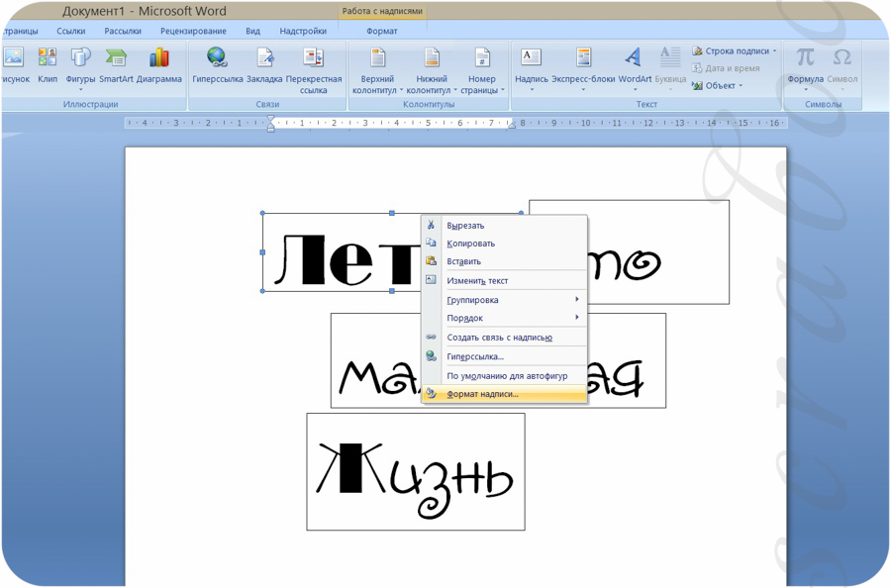Insert a Символ symbol

pyautogui.click(x=842, y=68)
